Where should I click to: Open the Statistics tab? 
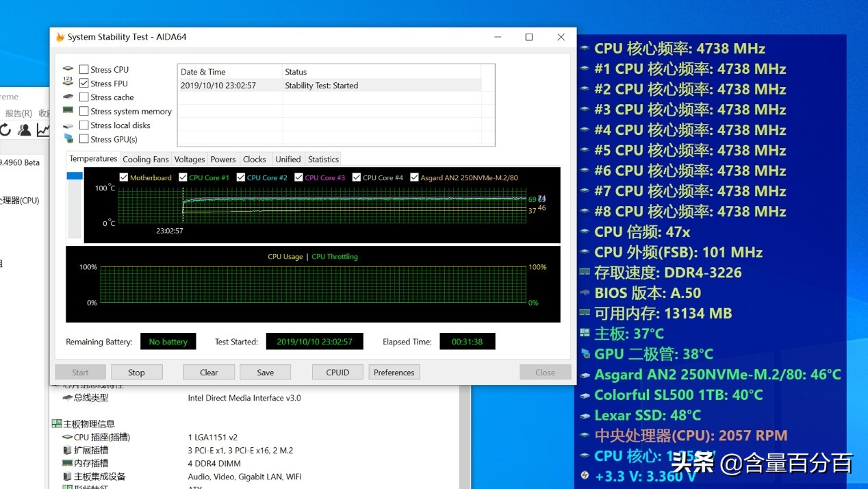click(x=322, y=158)
